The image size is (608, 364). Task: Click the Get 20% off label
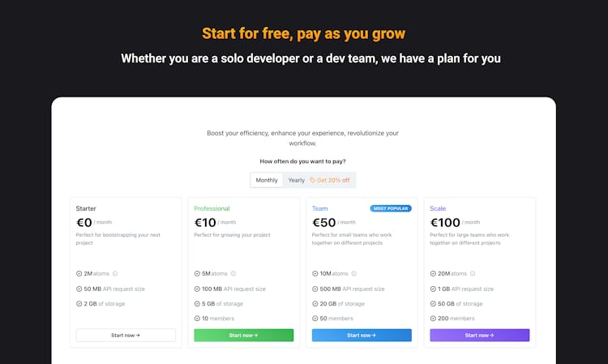pos(333,180)
